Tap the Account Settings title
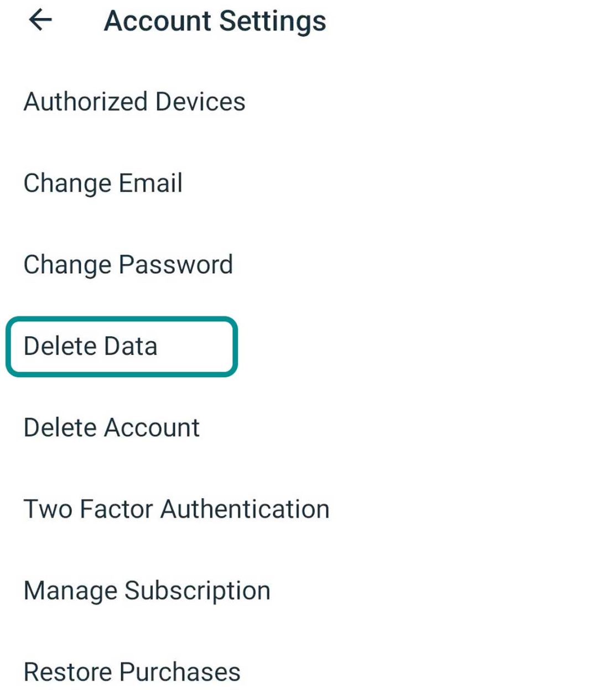The width and height of the screenshot is (591, 700). (x=215, y=20)
